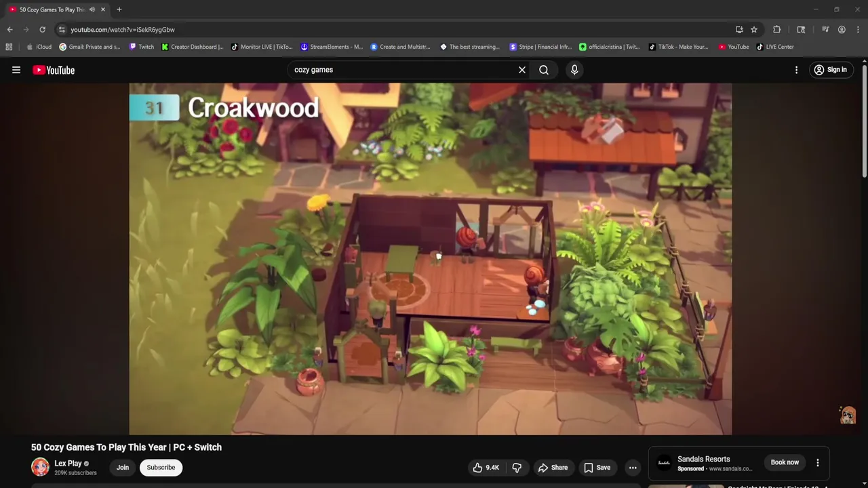Viewport: 868px width, 488px height.
Task: Open 'The best streaming...' bookmark
Action: click(x=470, y=47)
